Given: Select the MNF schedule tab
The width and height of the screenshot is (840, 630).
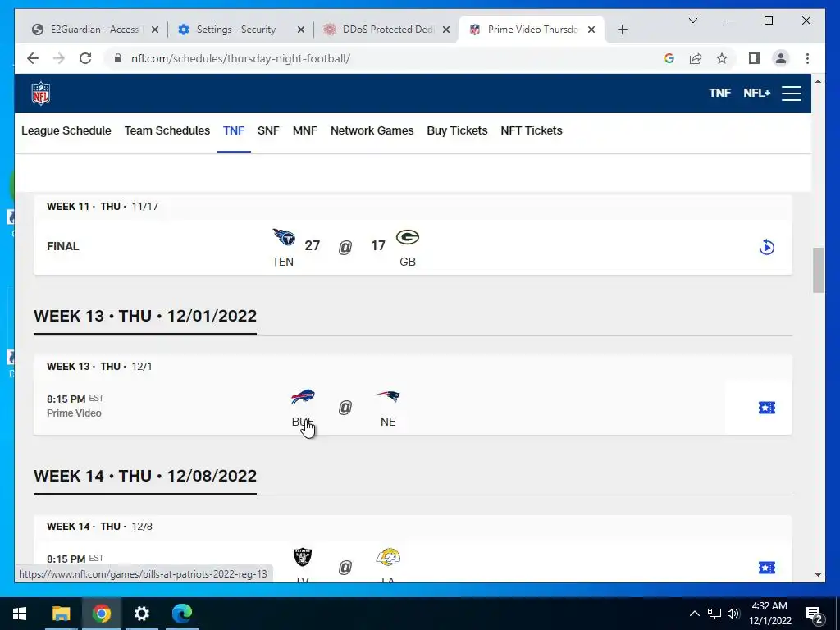Looking at the screenshot, I should tap(305, 130).
